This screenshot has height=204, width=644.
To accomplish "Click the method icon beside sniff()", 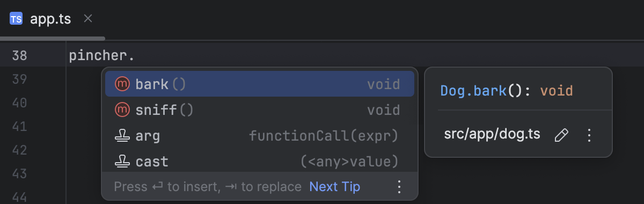I will click(x=122, y=110).
